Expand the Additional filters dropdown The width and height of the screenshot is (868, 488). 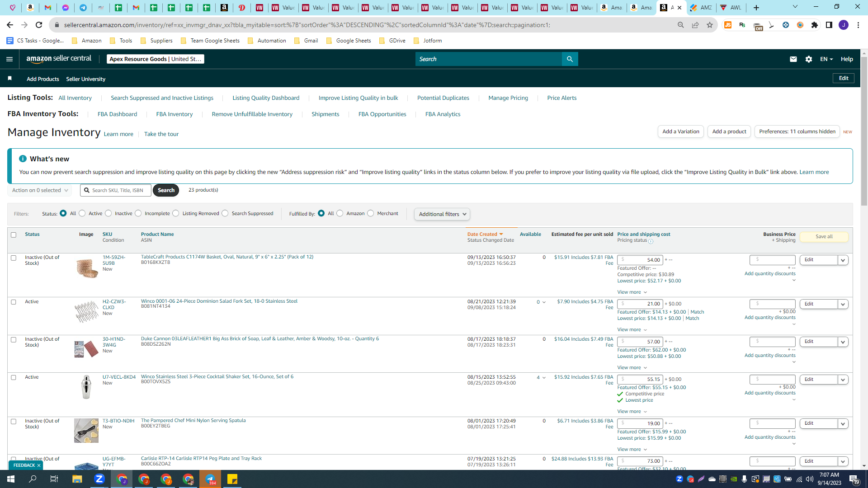click(x=442, y=214)
